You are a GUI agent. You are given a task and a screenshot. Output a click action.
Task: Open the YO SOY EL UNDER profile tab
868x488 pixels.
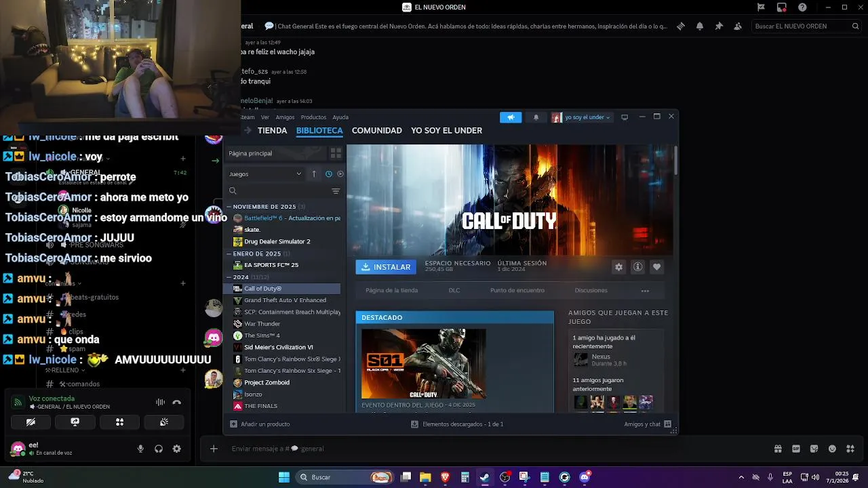447,131
